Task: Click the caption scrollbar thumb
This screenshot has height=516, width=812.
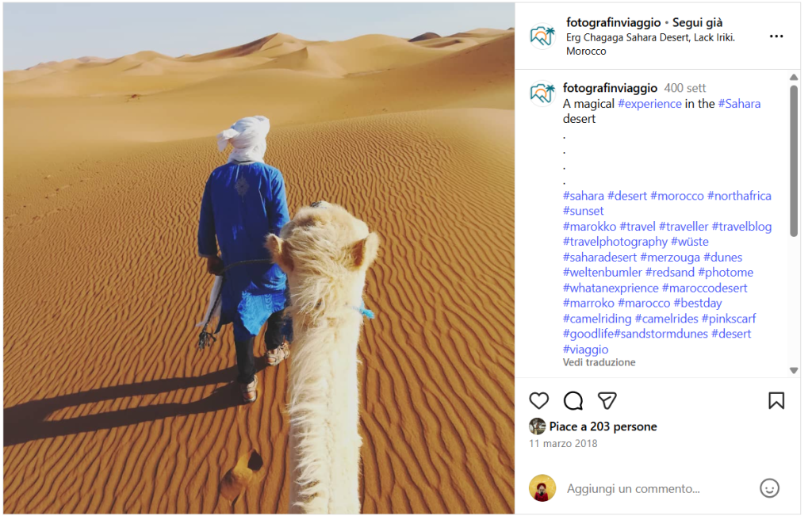Action: 793,160
